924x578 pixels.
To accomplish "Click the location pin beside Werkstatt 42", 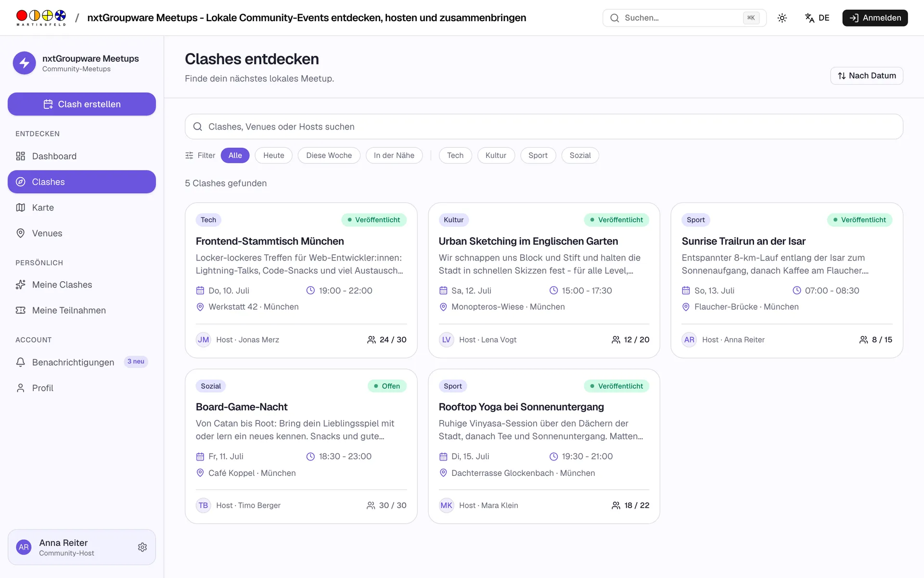I will pos(200,307).
